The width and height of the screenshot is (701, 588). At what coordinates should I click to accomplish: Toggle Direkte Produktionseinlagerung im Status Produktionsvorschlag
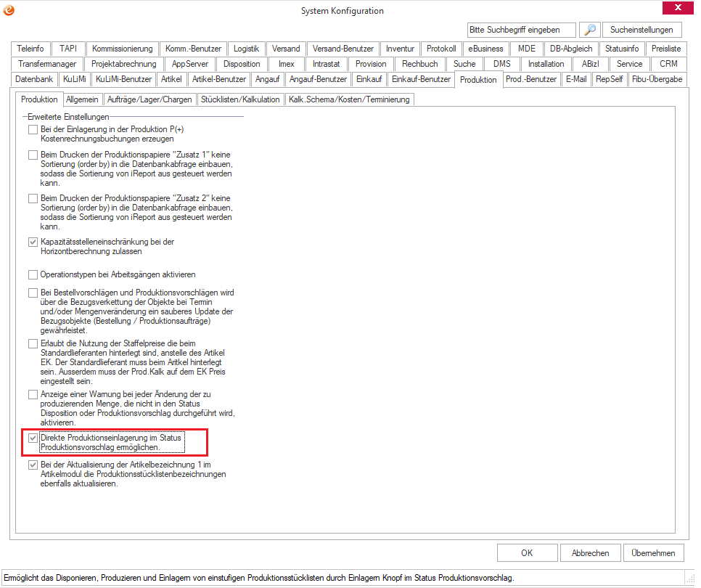click(x=33, y=438)
